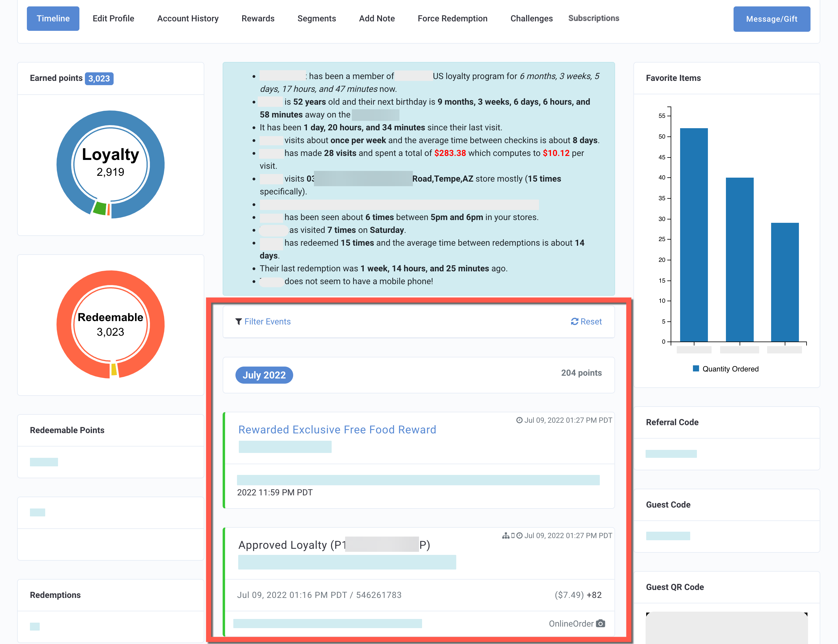Click the Guest QR Code heading

(x=675, y=587)
